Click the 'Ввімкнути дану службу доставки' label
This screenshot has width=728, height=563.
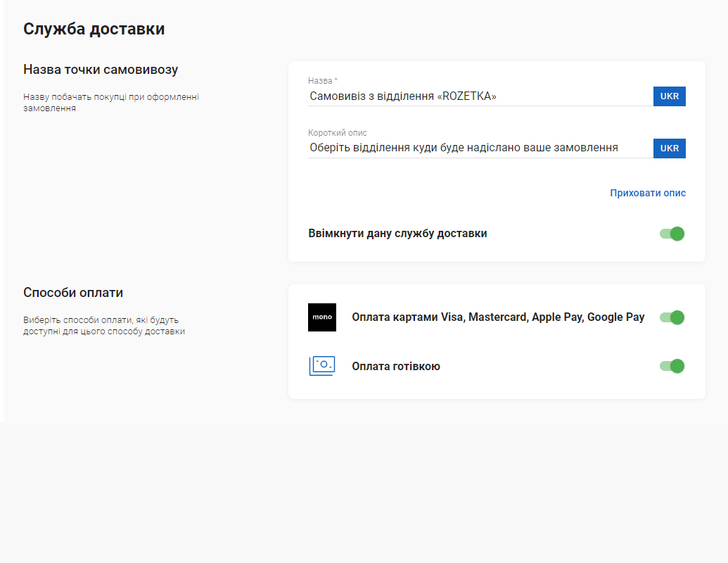(x=397, y=233)
